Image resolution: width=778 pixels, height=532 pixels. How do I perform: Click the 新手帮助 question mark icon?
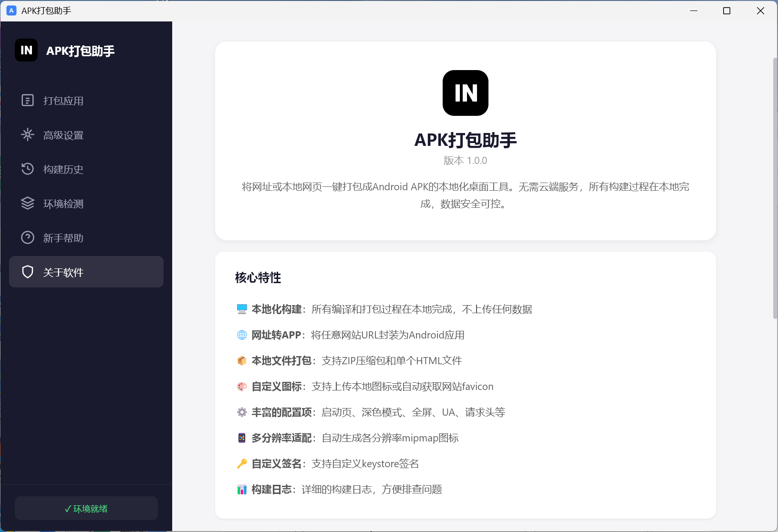click(28, 237)
